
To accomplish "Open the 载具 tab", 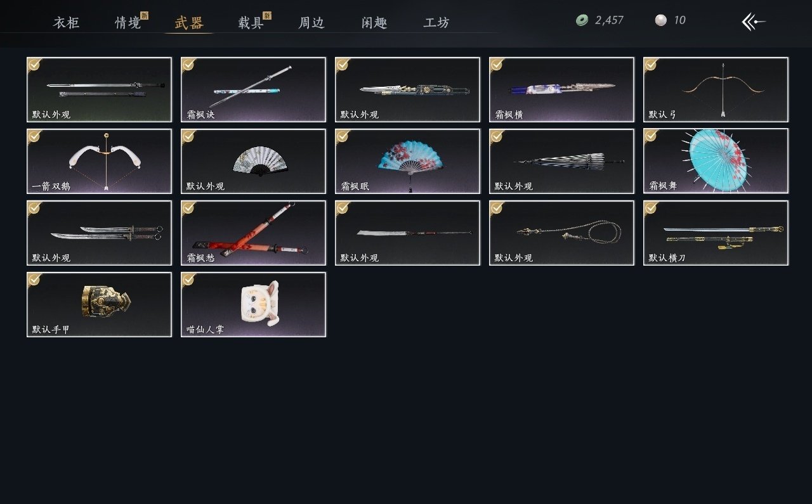I will 251,23.
